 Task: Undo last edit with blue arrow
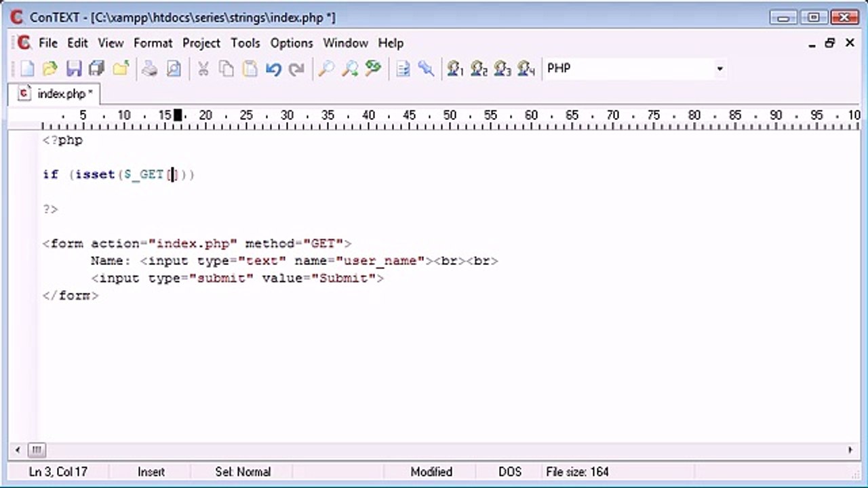click(x=273, y=68)
